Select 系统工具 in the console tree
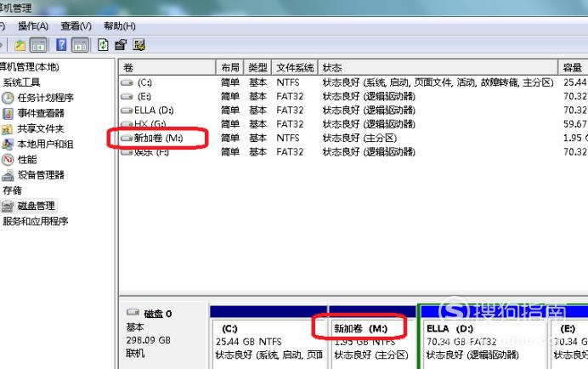Image resolution: width=588 pixels, height=369 pixels. pyautogui.click(x=21, y=82)
